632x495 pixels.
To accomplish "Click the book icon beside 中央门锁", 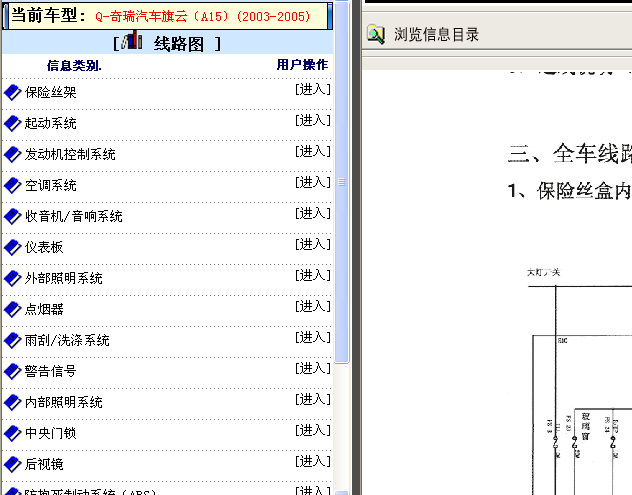I will pyautogui.click(x=12, y=433).
